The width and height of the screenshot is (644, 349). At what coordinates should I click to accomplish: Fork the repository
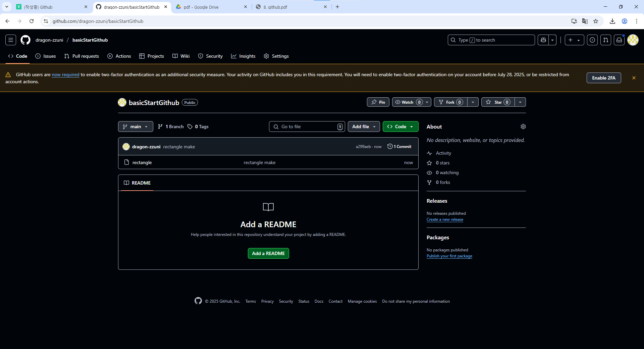(x=450, y=102)
